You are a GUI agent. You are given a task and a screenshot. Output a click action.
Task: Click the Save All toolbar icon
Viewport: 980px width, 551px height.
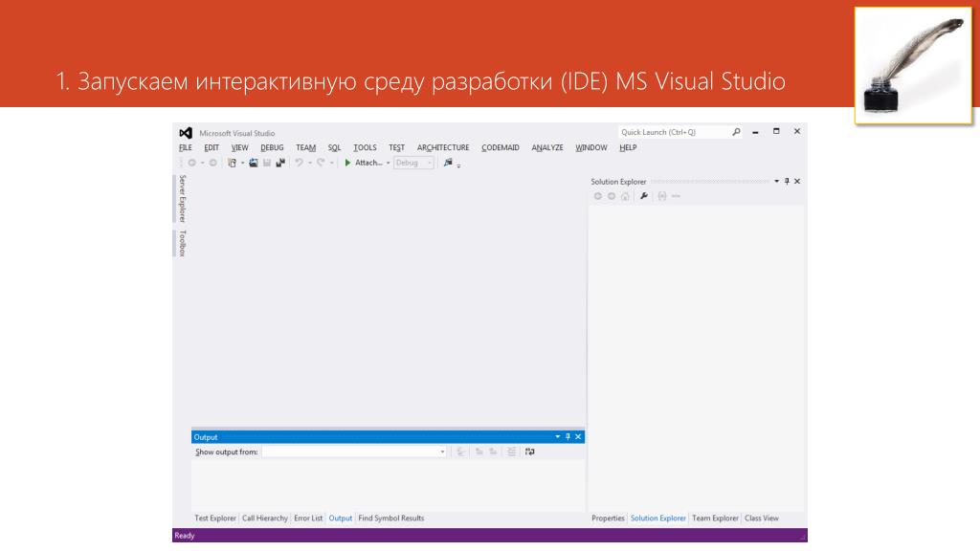[x=280, y=163]
